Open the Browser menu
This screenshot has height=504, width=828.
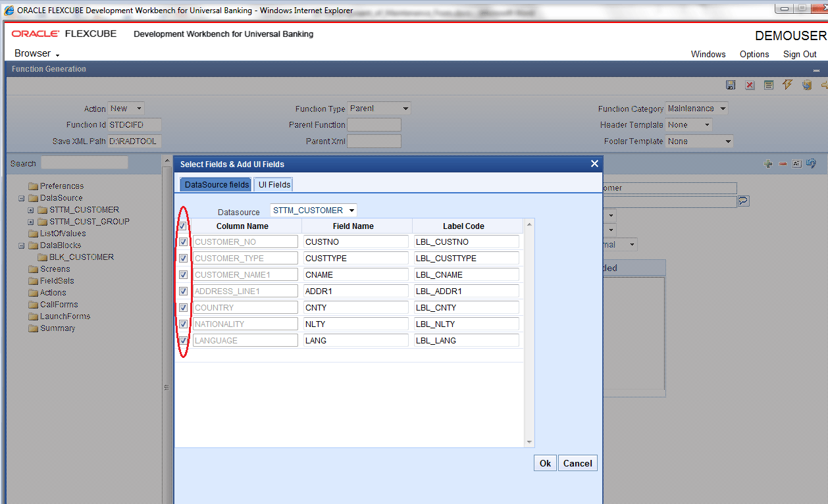37,54
